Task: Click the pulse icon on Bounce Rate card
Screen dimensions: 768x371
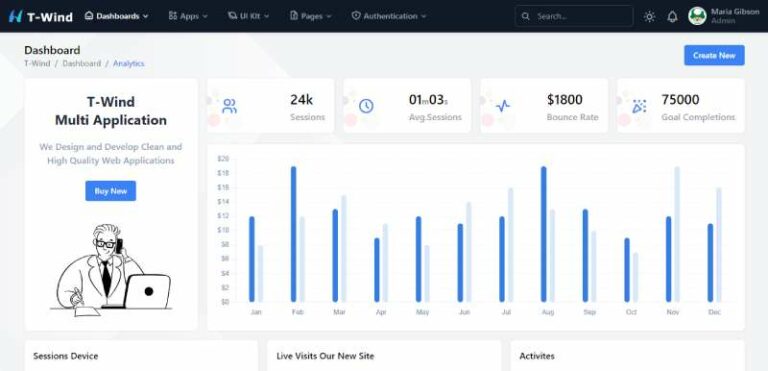Action: click(503, 106)
